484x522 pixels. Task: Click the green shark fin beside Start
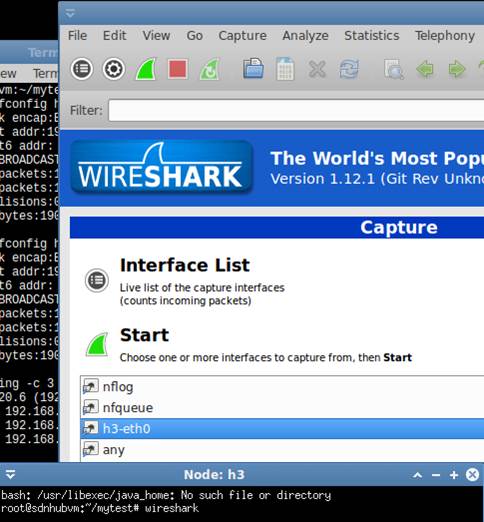[x=97, y=344]
